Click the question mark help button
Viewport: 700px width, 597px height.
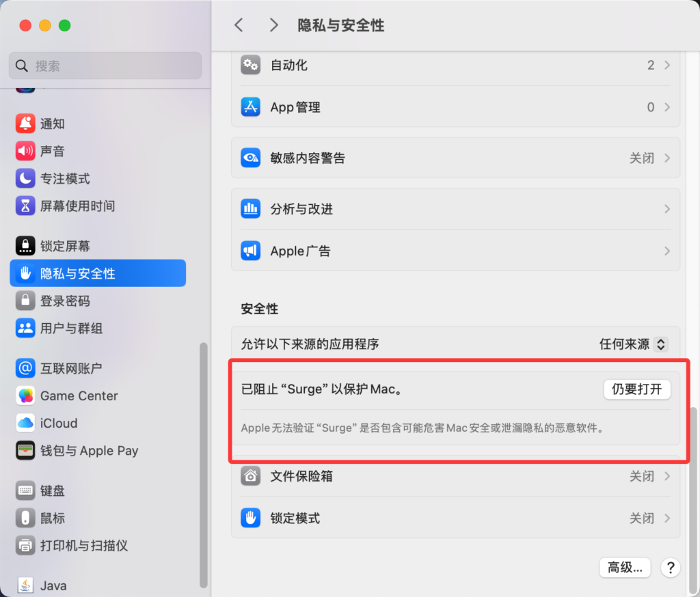coord(670,568)
